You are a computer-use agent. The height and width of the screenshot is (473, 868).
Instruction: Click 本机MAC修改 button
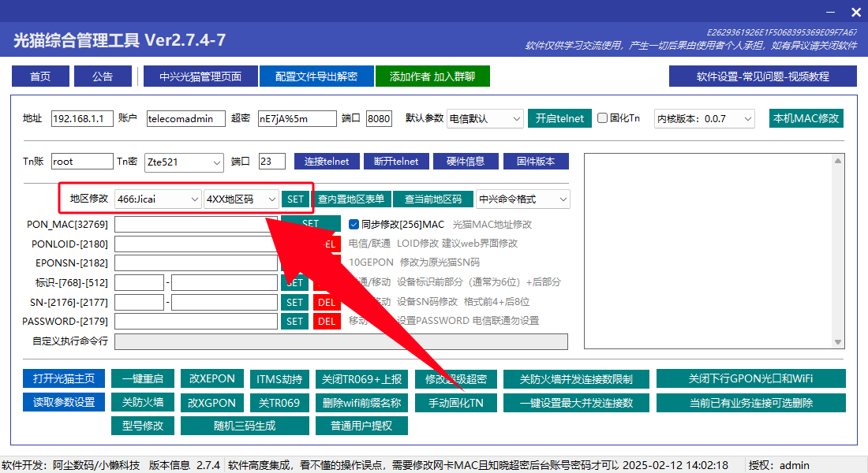coord(806,118)
